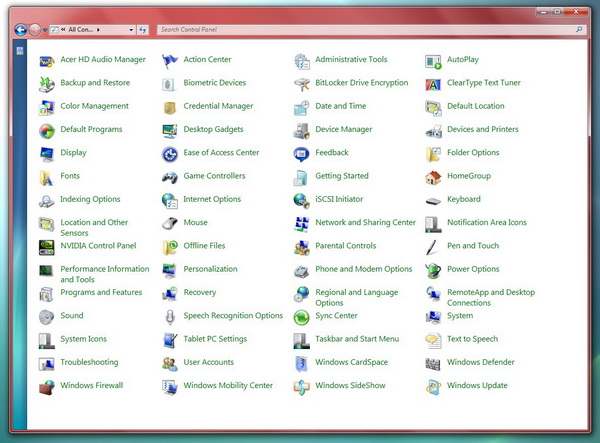Open the NVIDIA Control Panel icon
This screenshot has height=443, width=600.
pos(47,246)
